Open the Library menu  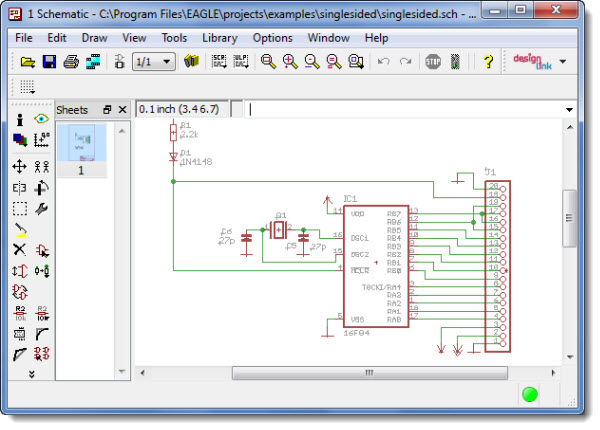219,38
